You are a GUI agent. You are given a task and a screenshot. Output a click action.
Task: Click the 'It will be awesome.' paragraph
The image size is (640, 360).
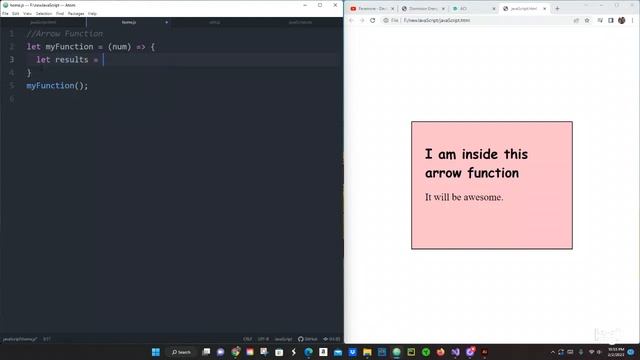pyautogui.click(x=464, y=197)
